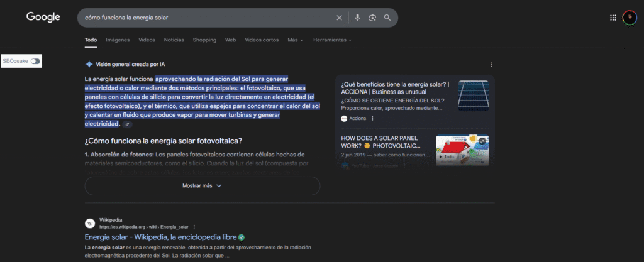
Task: Toggle the SEOquake switch
Action: 35,61
